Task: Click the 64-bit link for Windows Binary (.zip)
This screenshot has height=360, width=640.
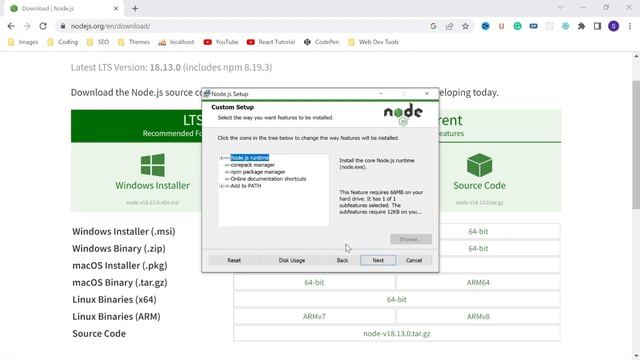Action: [478, 249]
